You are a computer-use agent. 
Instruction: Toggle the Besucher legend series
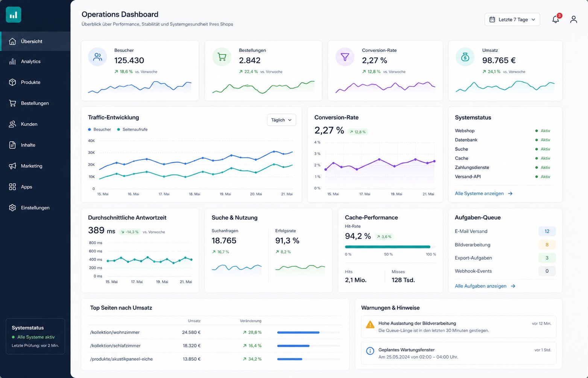pyautogui.click(x=99, y=130)
